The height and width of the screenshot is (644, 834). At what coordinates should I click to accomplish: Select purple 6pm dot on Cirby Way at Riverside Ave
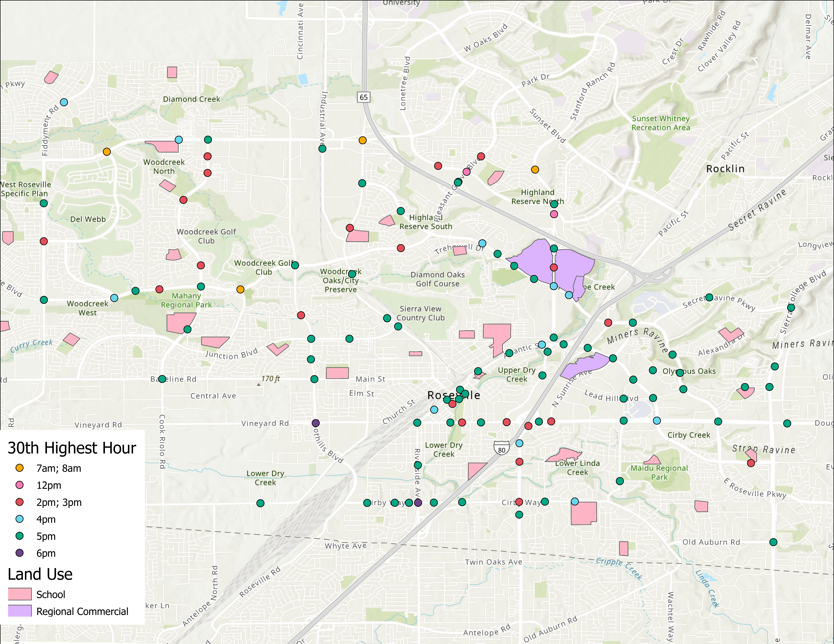[418, 503]
